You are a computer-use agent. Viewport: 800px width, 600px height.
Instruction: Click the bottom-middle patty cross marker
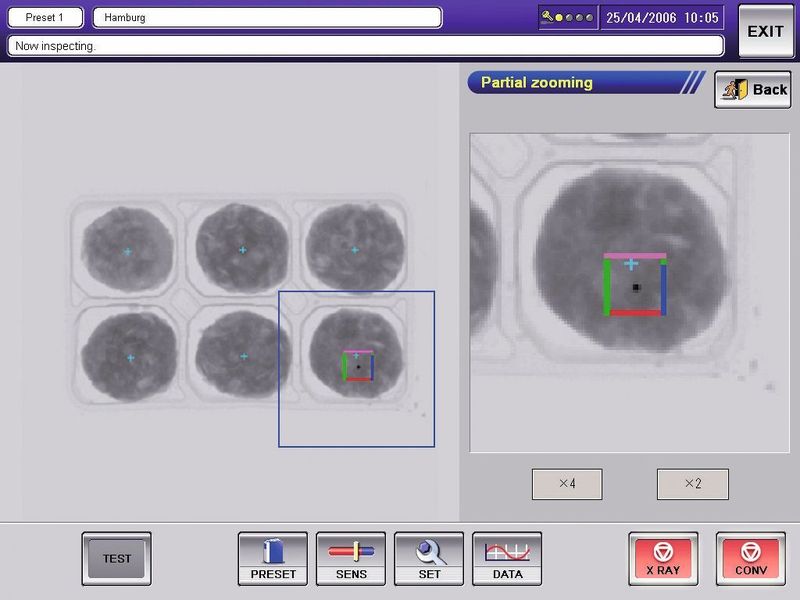click(244, 356)
